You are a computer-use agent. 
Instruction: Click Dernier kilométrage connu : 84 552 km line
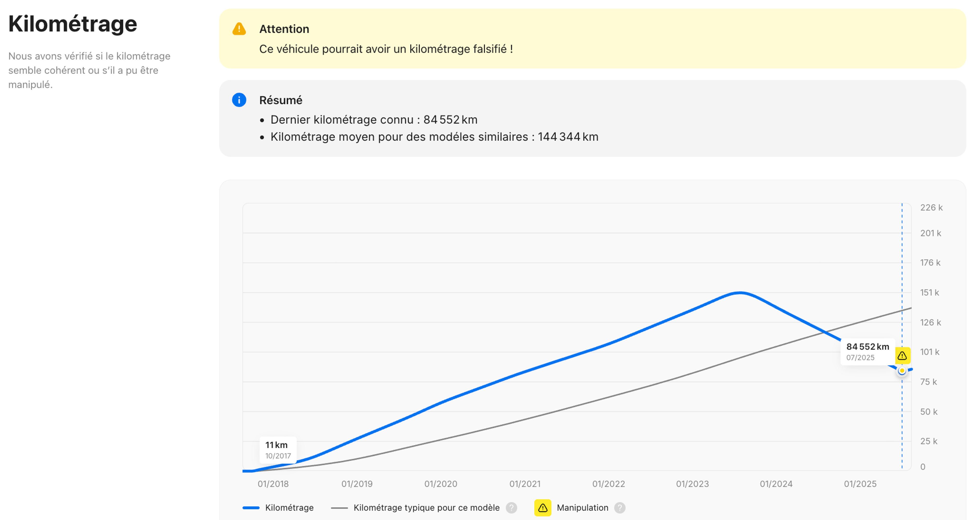tap(374, 120)
